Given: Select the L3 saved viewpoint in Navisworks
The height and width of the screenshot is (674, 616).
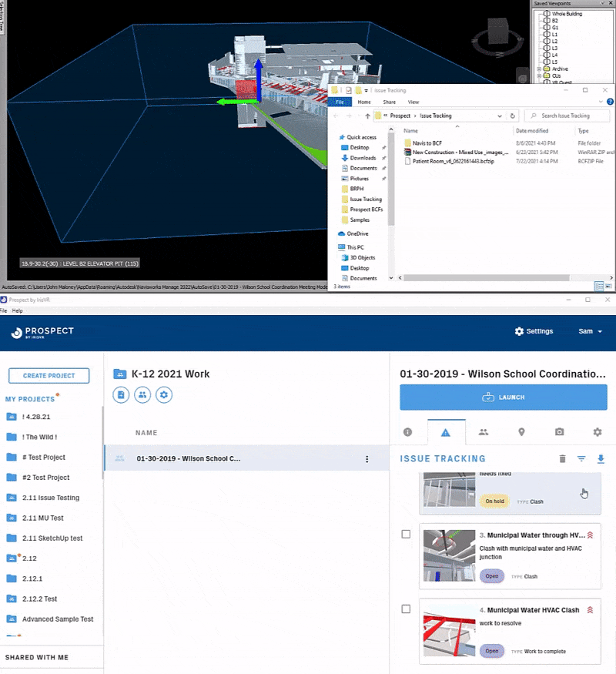Looking at the screenshot, I should point(554,48).
